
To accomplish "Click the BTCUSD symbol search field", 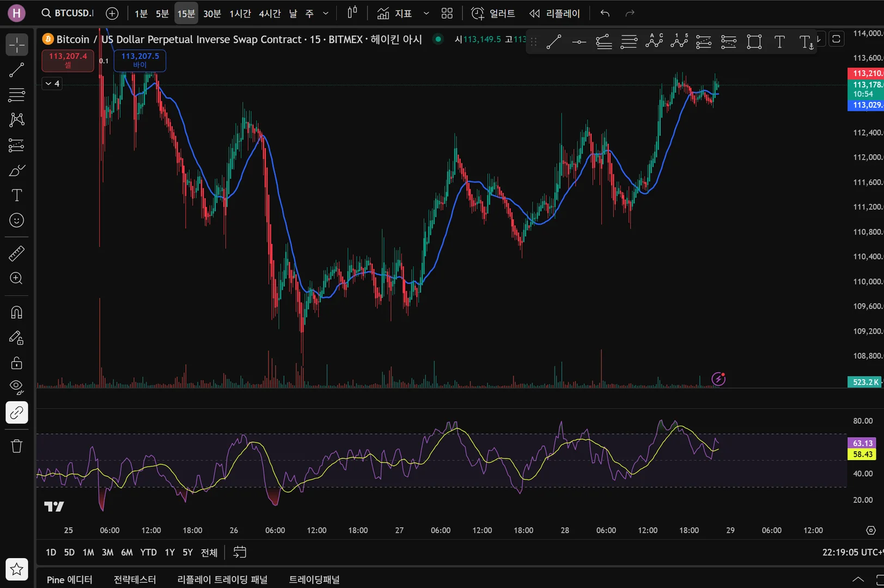I will tap(68, 13).
